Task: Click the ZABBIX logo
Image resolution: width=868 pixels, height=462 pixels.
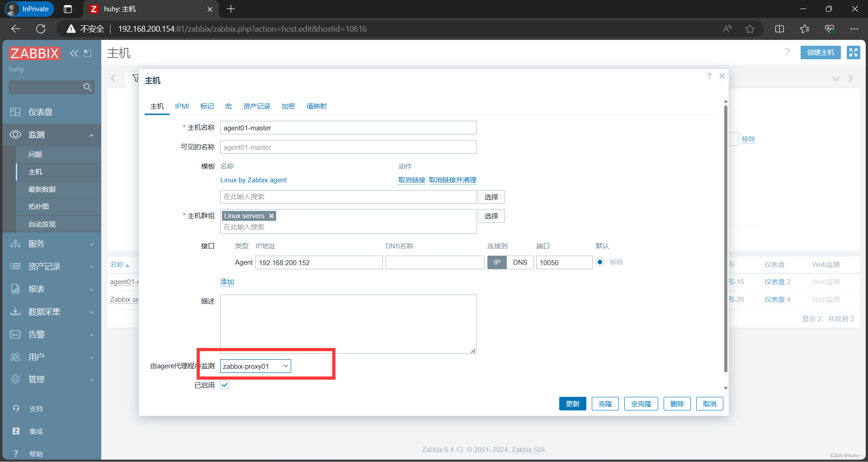Action: (35, 53)
